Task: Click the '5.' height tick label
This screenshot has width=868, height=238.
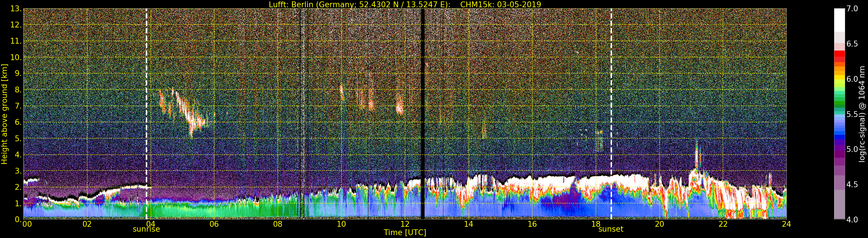Action: click(18, 138)
